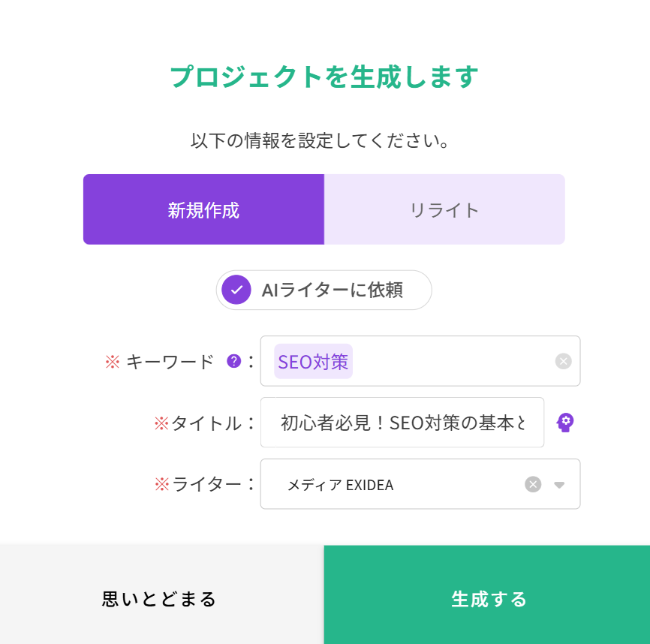Toggle the AIライターに依頼 pill control
The image size is (650, 644).
pyautogui.click(x=323, y=290)
